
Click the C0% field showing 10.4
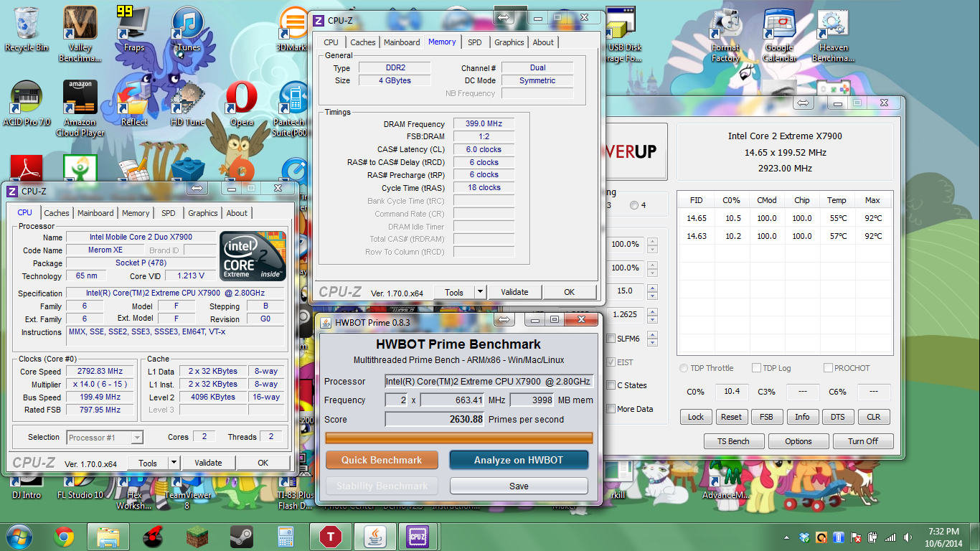731,392
